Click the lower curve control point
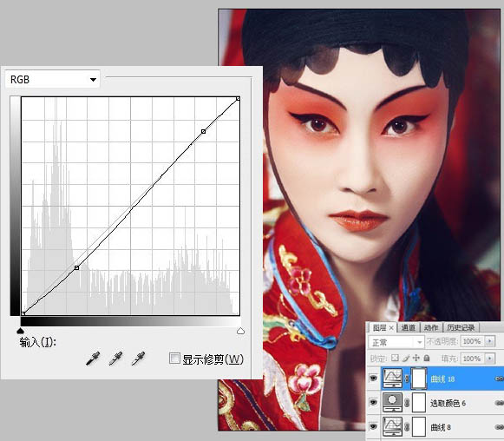The height and width of the screenshot is (441, 504). [x=76, y=267]
